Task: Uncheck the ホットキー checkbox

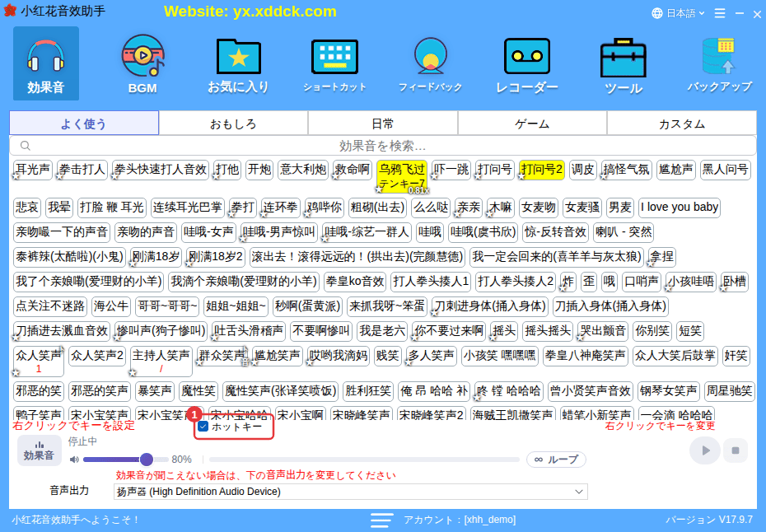Action: (203, 427)
